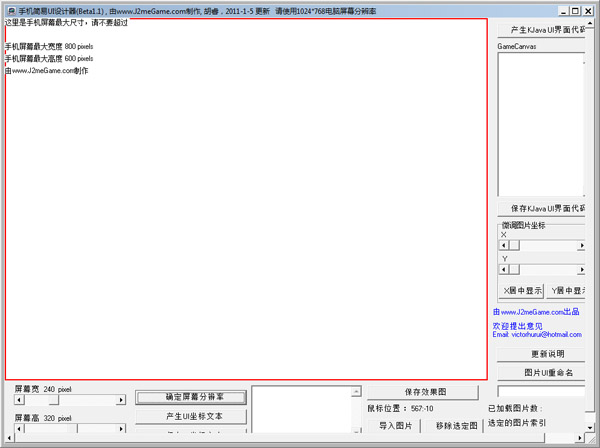Image resolution: width=600 pixels, height=448 pixels.
Task: Click 确定屏幕分辨率 button
Action: tap(191, 397)
